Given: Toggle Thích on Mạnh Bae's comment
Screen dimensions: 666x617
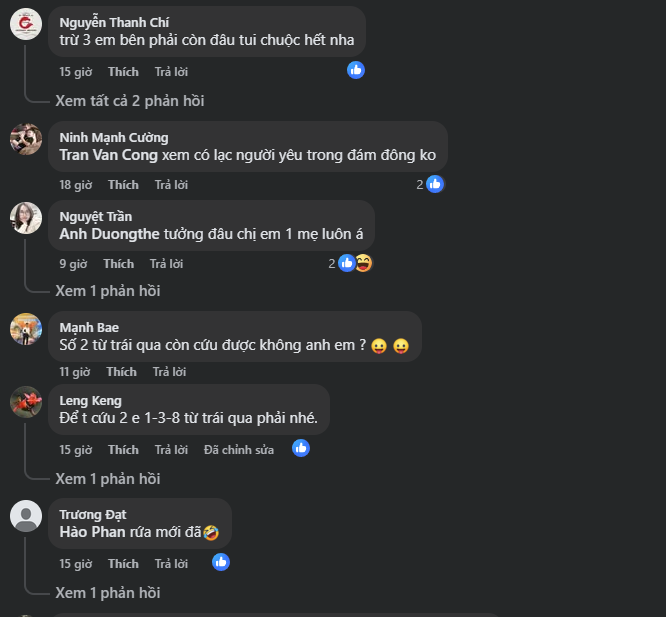Looking at the screenshot, I should (121, 372).
